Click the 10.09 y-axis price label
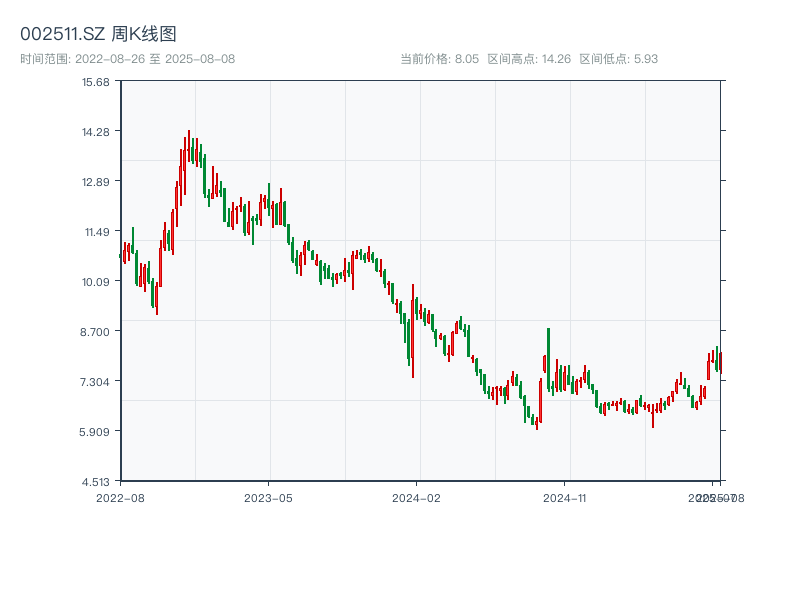 tap(97, 282)
